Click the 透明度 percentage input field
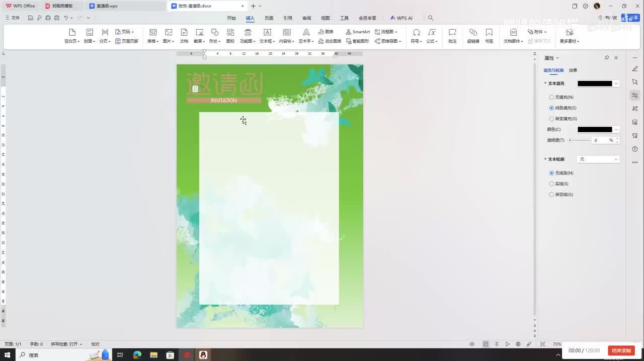Screen dimensions: 644x361 [x=601, y=140]
